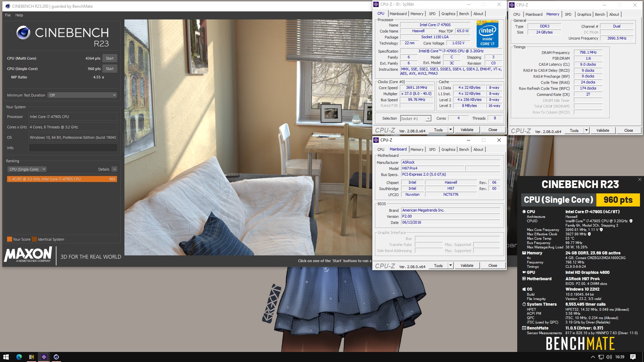Click the Maxon logo
The width and height of the screenshot is (644, 362).
28,254
